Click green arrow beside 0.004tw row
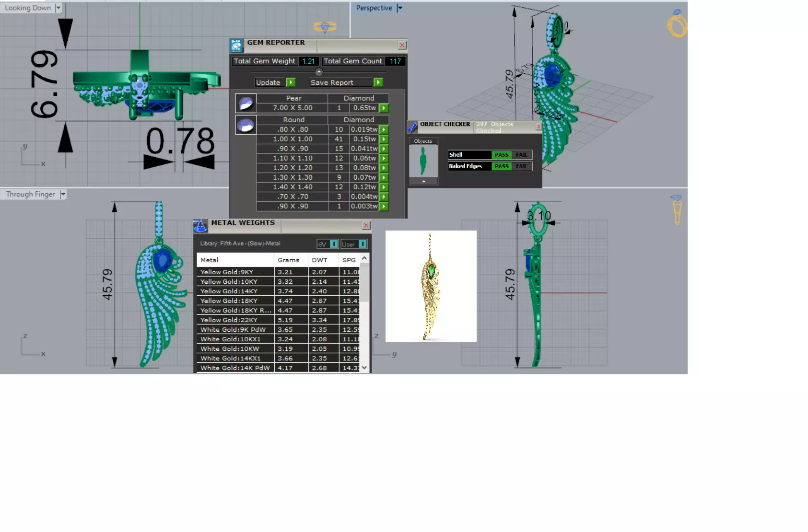 384,197
